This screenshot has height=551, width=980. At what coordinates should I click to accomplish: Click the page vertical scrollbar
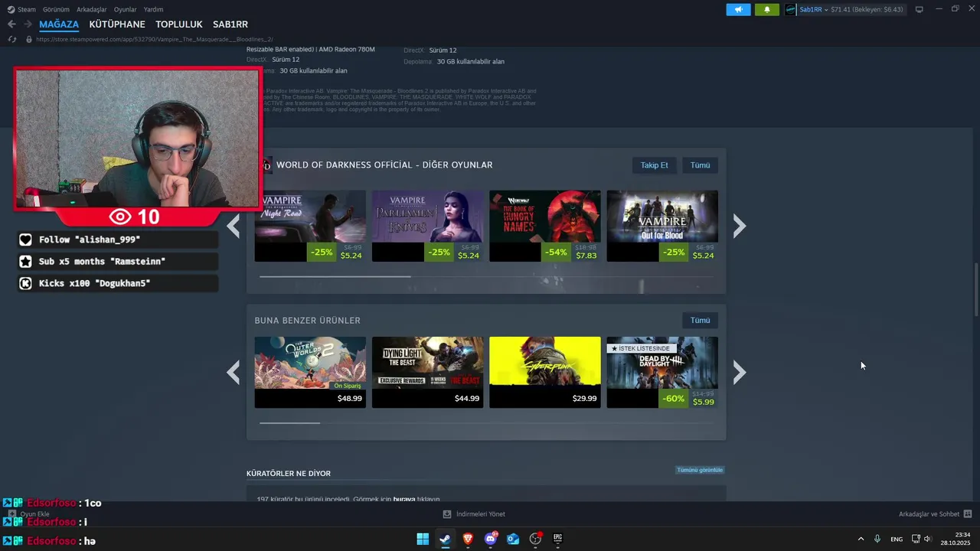click(975, 289)
